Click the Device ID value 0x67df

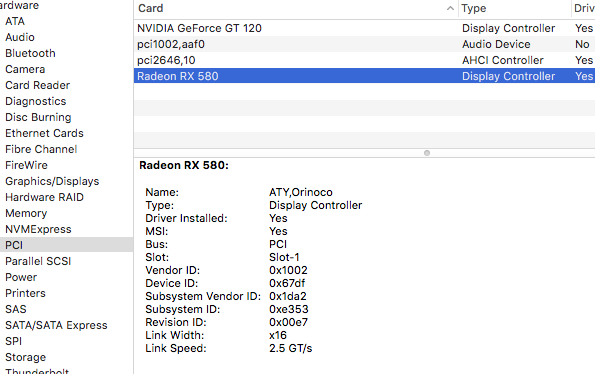[287, 283]
